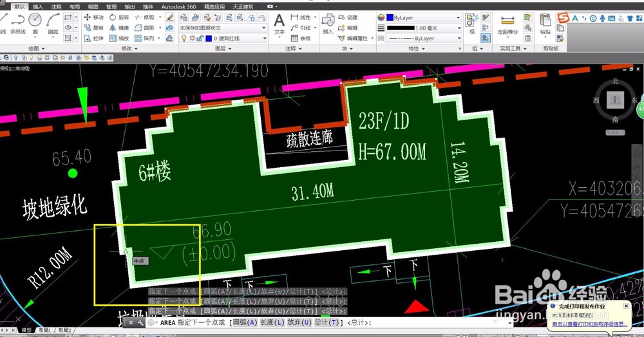The width and height of the screenshot is (644, 337).
Task: Open the 视图 ribbon tab
Action: (93, 6)
